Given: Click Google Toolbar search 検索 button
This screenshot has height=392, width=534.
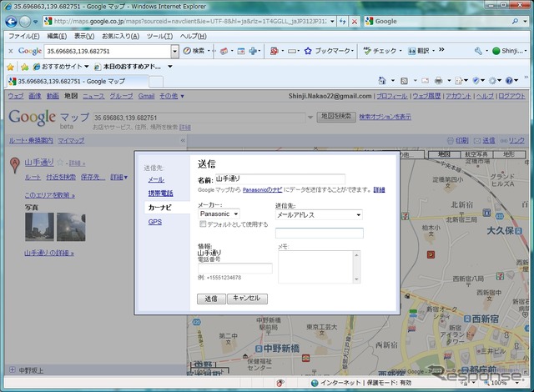Looking at the screenshot, I should (x=194, y=51).
